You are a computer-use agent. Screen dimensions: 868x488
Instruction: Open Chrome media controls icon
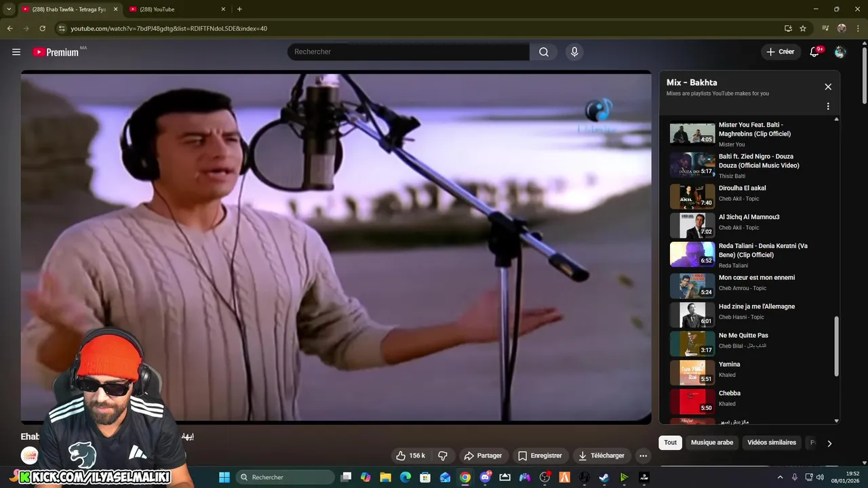coord(825,28)
